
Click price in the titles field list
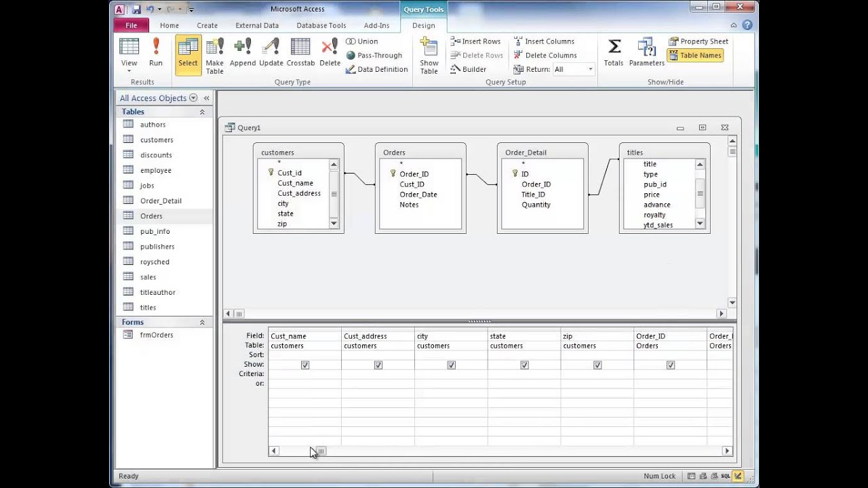point(651,195)
